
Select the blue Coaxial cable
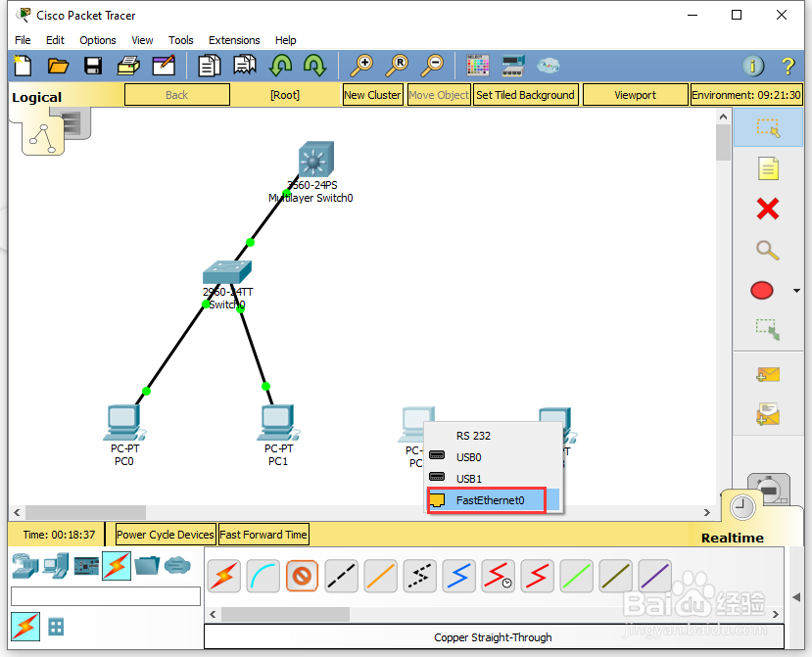coord(458,577)
